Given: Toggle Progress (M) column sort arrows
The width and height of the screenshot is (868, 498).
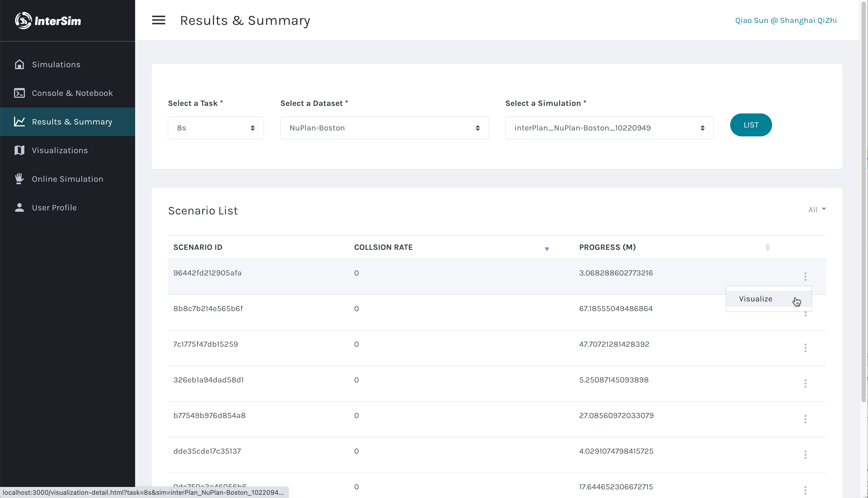Looking at the screenshot, I should (x=767, y=247).
